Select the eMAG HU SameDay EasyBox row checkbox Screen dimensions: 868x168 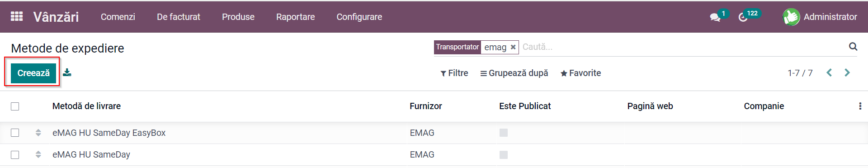point(15,133)
